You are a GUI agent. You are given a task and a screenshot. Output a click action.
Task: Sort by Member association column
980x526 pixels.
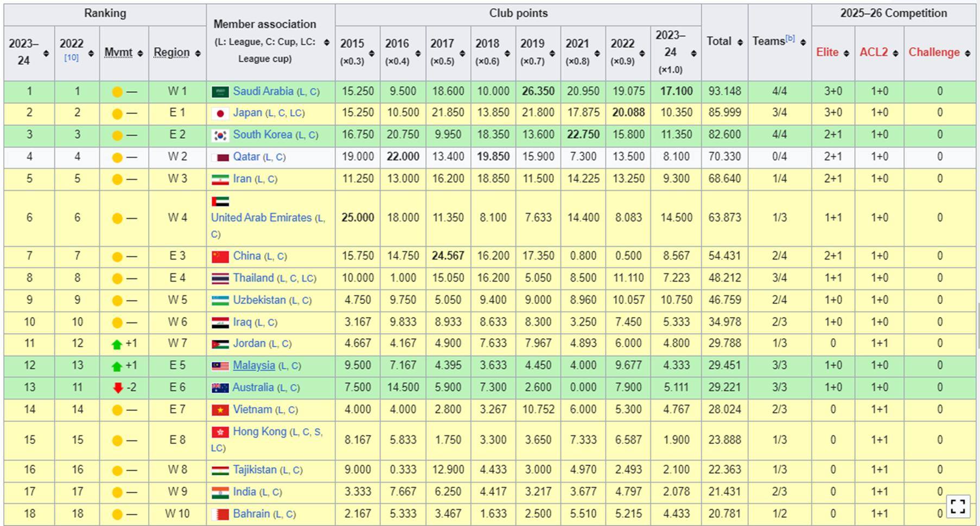coord(327,42)
